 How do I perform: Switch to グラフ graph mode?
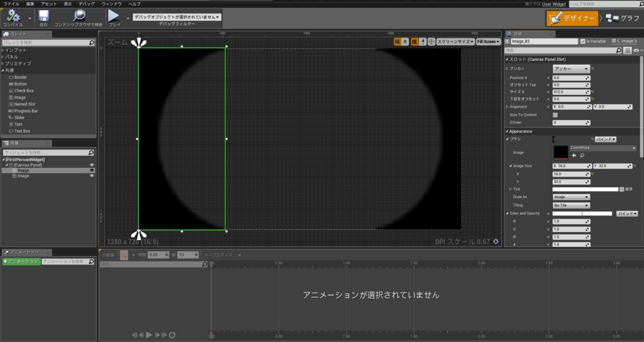click(623, 18)
